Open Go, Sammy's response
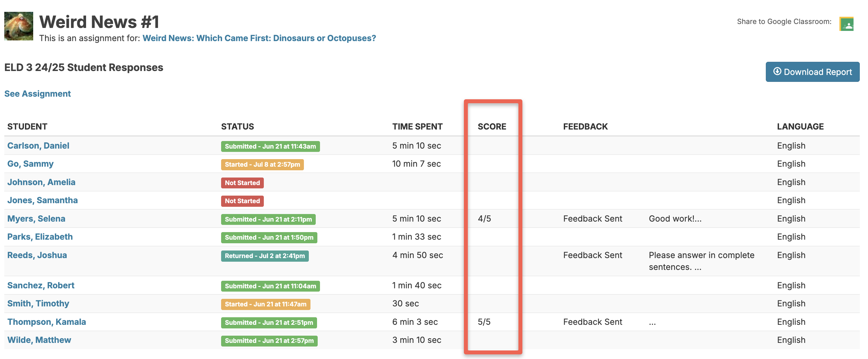The height and width of the screenshot is (359, 868). [x=30, y=164]
